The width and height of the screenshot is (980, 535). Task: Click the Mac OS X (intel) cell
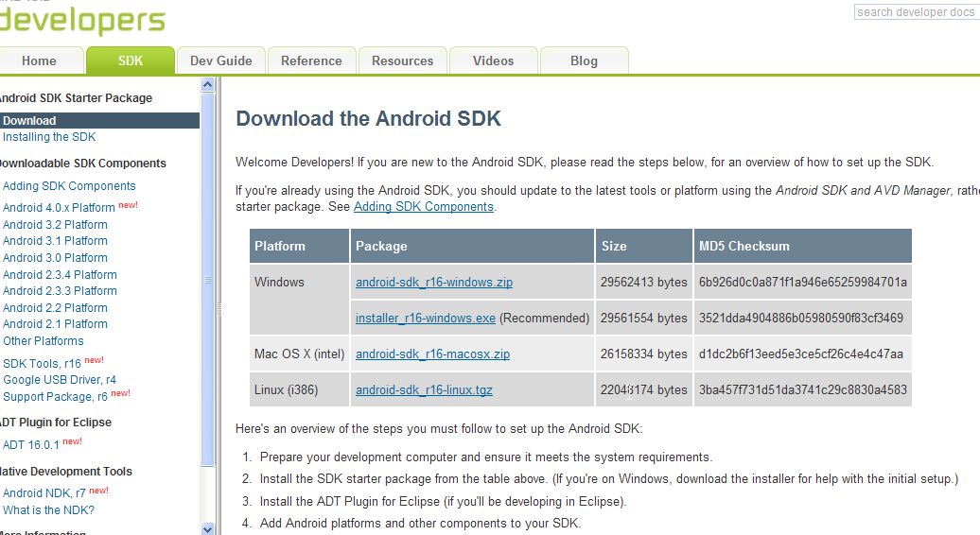[299, 354]
